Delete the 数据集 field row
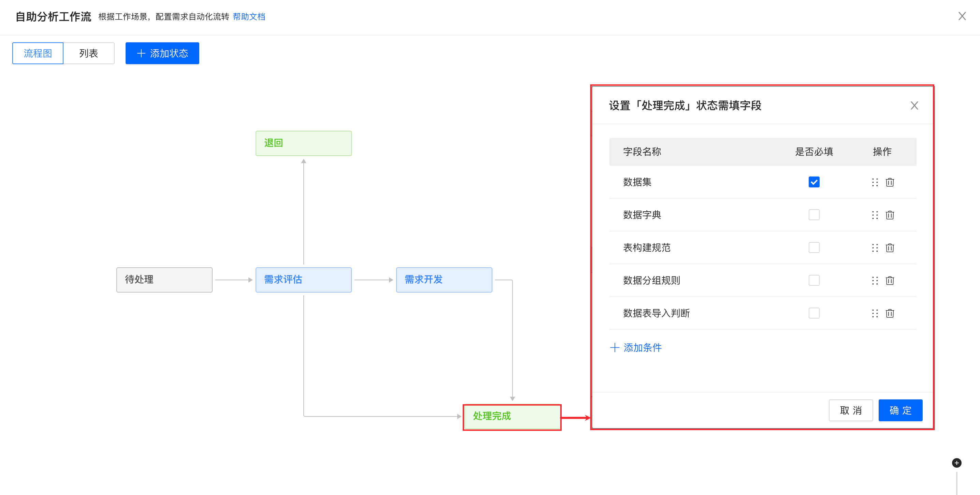The width and height of the screenshot is (980, 495). [890, 182]
